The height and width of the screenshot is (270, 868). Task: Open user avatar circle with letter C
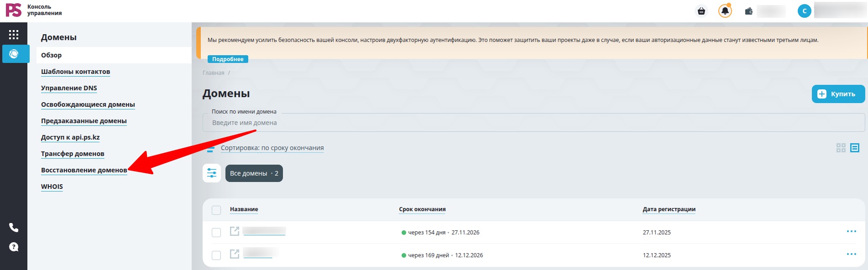pyautogui.click(x=804, y=11)
